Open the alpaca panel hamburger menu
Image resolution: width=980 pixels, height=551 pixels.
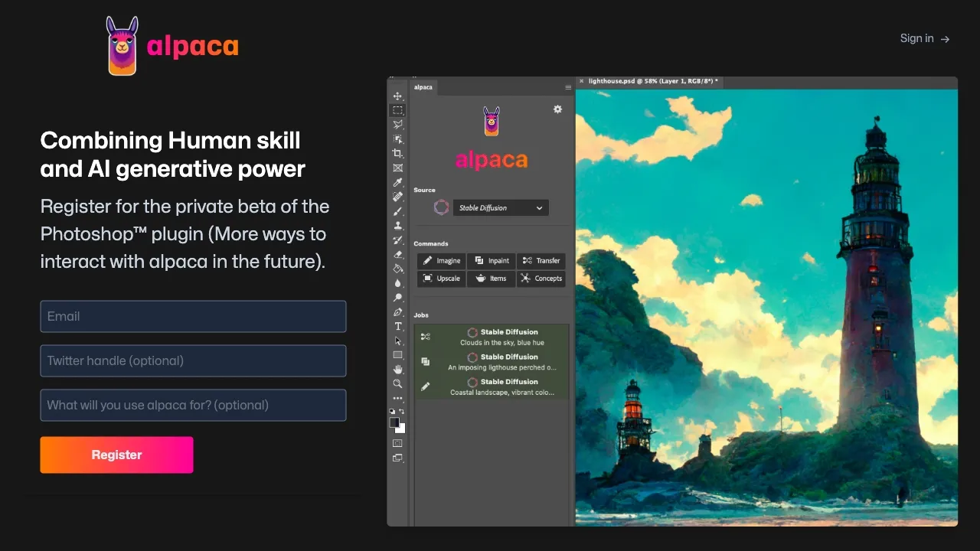(568, 87)
